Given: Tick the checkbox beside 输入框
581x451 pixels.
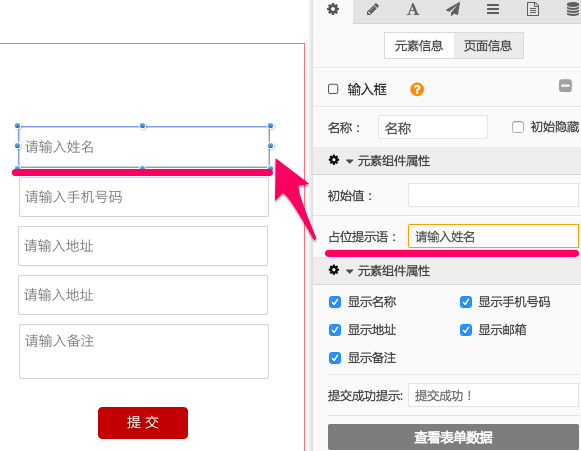Looking at the screenshot, I should pos(333,89).
